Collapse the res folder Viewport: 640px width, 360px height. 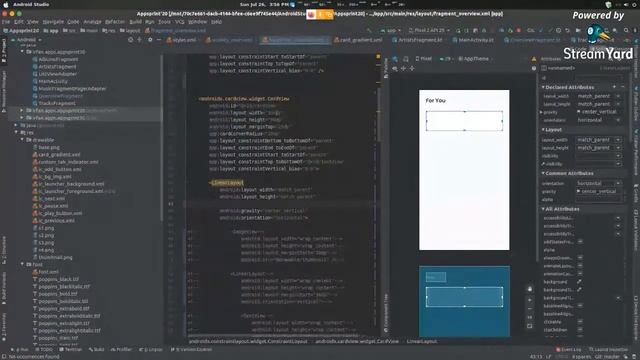pyautogui.click(x=16, y=133)
